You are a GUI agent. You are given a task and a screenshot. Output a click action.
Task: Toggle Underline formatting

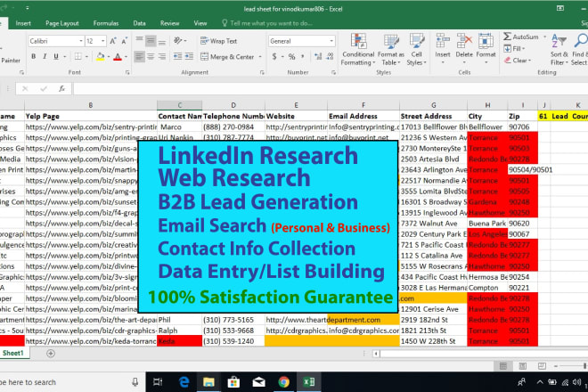tap(56, 57)
